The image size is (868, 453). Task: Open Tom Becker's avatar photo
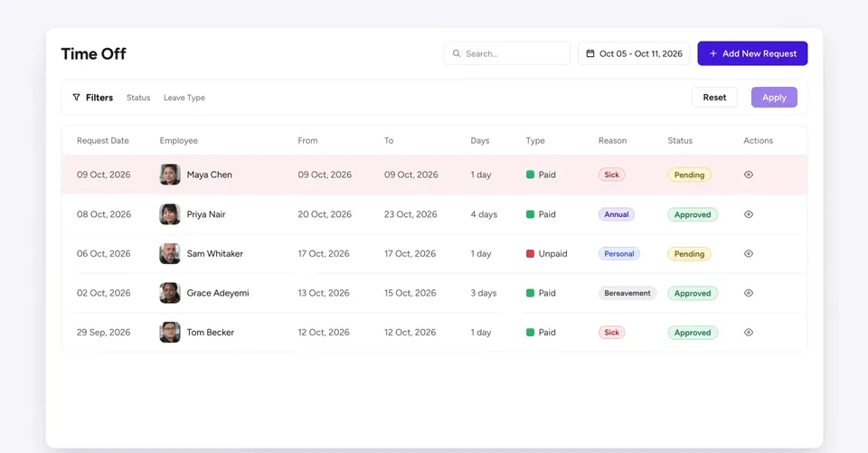click(170, 332)
